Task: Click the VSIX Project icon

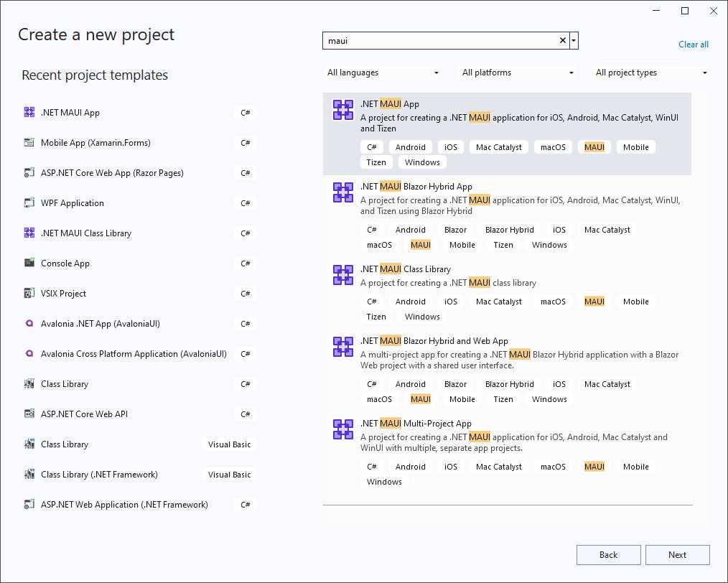Action: pyautogui.click(x=29, y=294)
